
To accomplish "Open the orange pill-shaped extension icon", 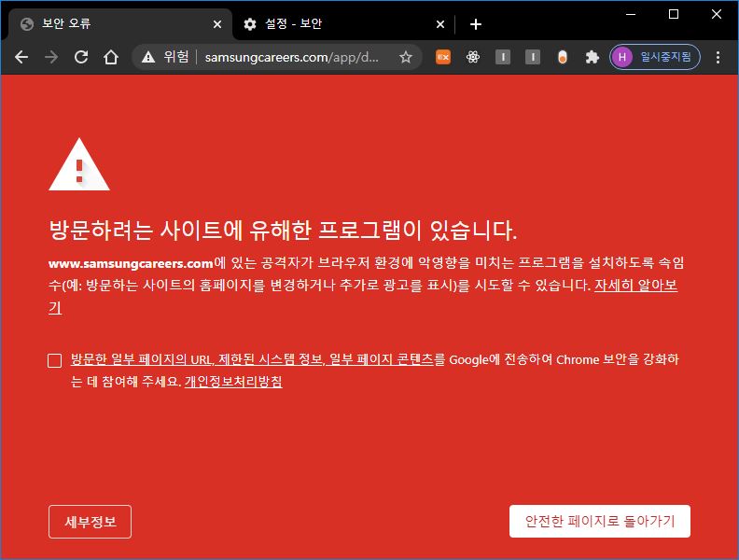I will [x=563, y=58].
